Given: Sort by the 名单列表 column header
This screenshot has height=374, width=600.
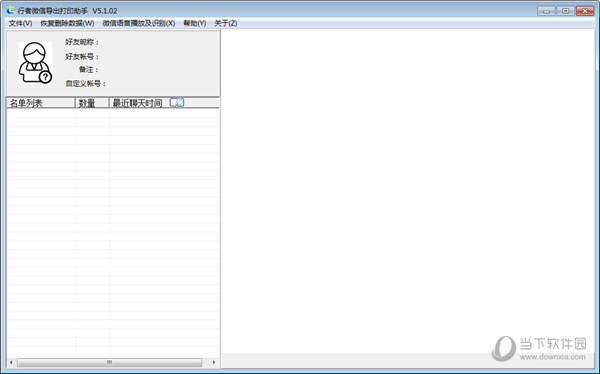Looking at the screenshot, I should (x=41, y=103).
